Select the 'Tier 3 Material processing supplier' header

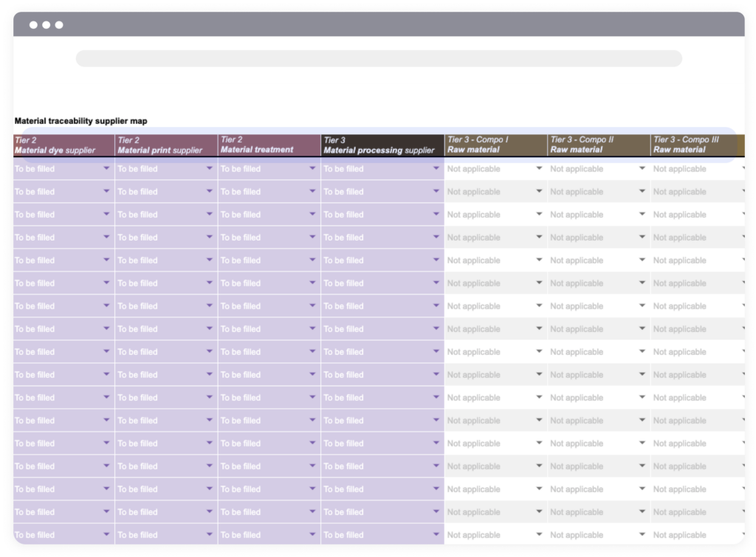coord(382,145)
